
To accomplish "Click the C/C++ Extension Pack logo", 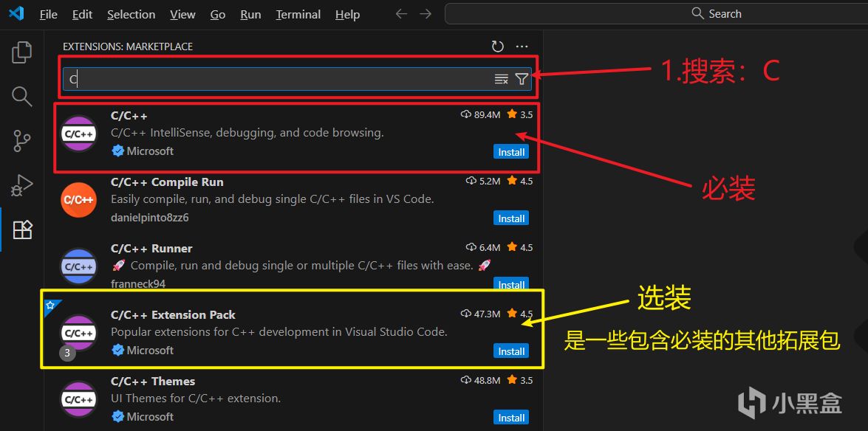I will coord(78,333).
